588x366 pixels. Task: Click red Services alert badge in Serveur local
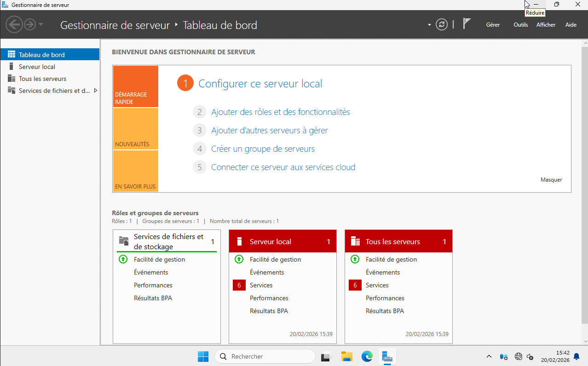coord(239,285)
